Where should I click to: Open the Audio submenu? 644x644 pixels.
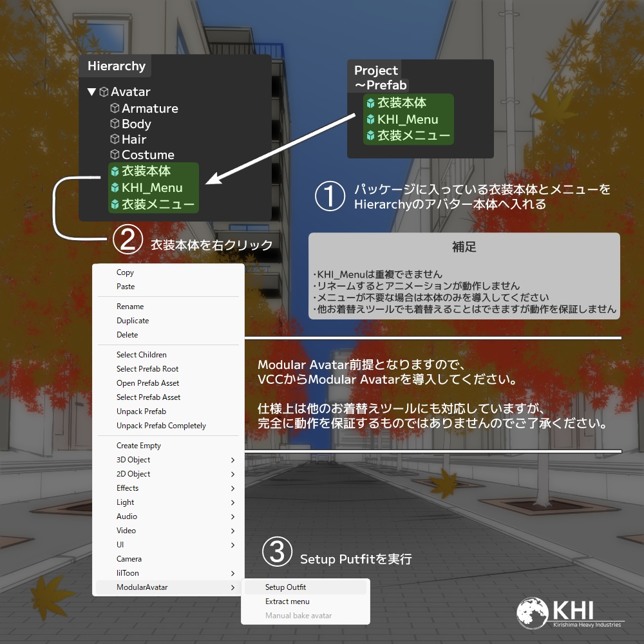click(x=168, y=516)
